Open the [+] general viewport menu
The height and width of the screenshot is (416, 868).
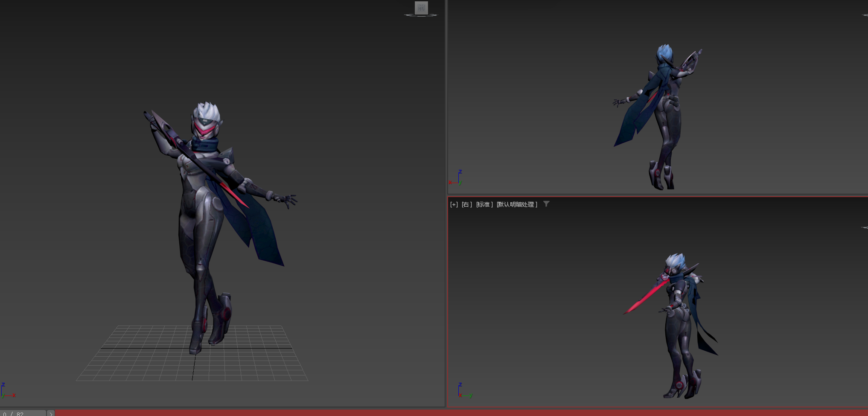pos(454,204)
